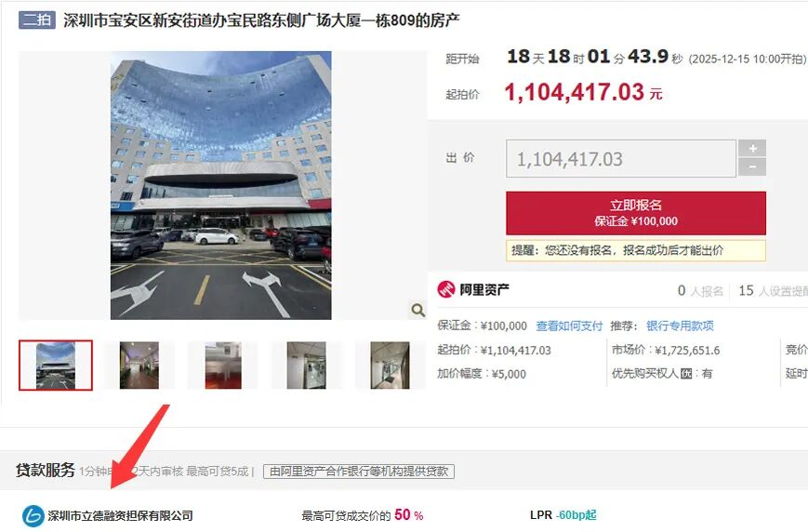Viewport: 808px width, 532px height.
Task: Click the bid price input field
Action: [x=621, y=159]
